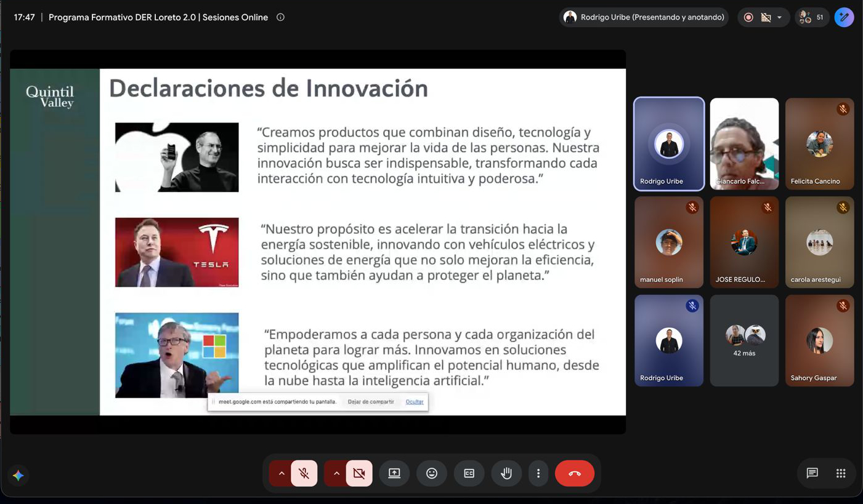Select the highlighted Rodrigo Uribe tile
Viewport: 863px width, 504px height.
click(x=669, y=143)
